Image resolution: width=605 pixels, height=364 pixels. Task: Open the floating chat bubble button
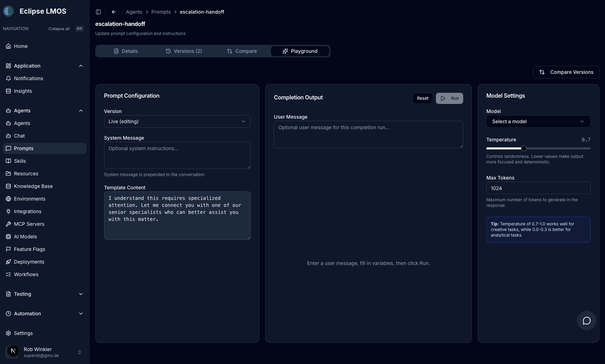(x=586, y=321)
